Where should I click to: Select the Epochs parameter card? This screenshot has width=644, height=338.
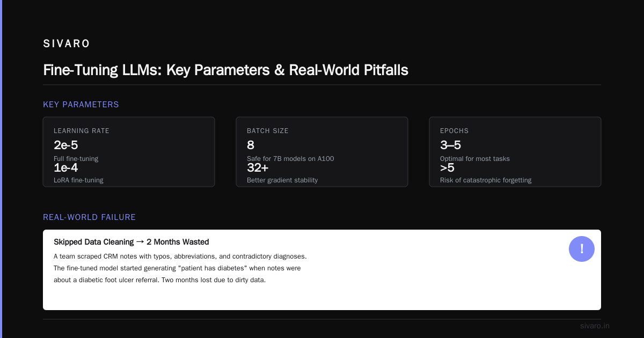click(515, 152)
